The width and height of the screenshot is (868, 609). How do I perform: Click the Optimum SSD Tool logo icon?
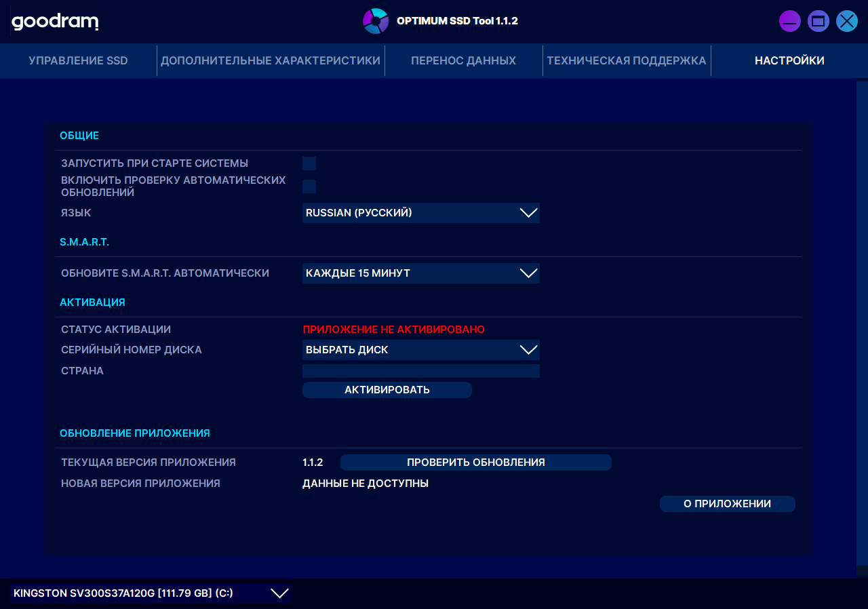(375, 21)
